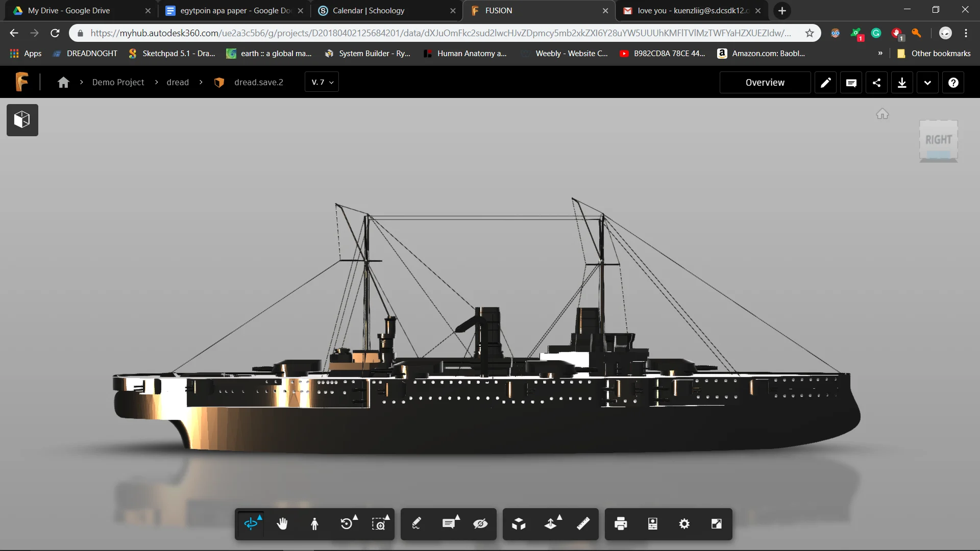Toggle hide comments eye icon
The height and width of the screenshot is (551, 980).
pyautogui.click(x=480, y=524)
